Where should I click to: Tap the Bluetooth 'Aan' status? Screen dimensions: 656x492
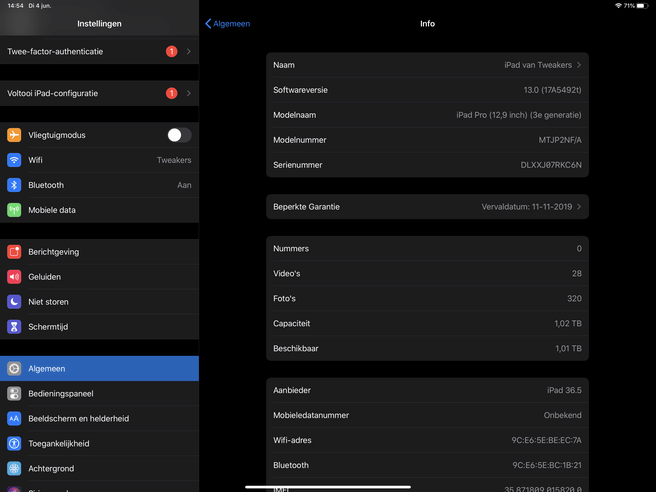coord(184,185)
